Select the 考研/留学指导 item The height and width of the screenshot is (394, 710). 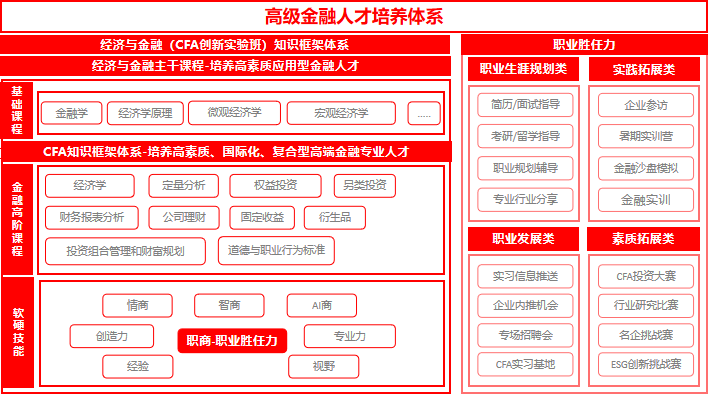point(525,136)
